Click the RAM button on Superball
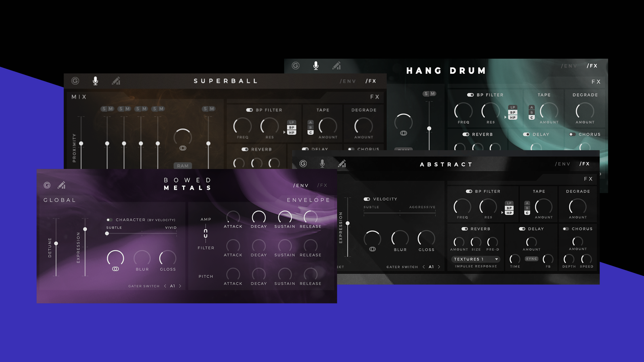Screen dimensions: 644x362 tap(183, 166)
